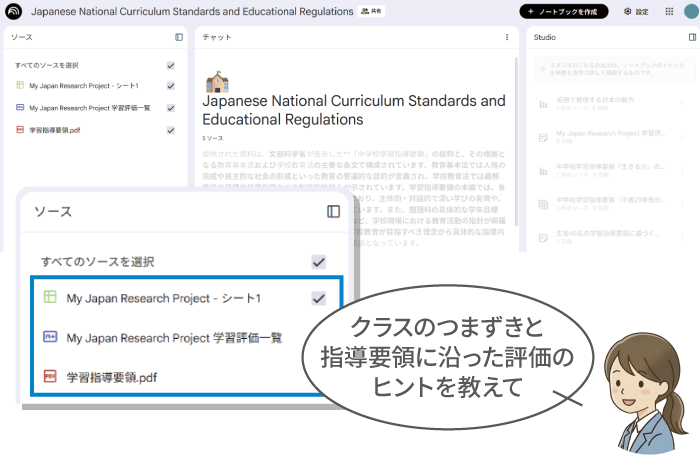Toggle the シート1 source checkbox in the enlarged panel

pyautogui.click(x=319, y=298)
